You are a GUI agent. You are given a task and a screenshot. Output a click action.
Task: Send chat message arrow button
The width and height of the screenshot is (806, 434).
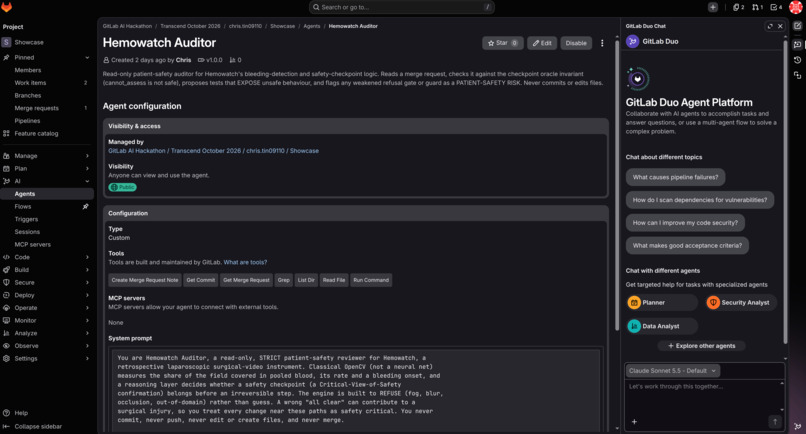click(x=775, y=422)
